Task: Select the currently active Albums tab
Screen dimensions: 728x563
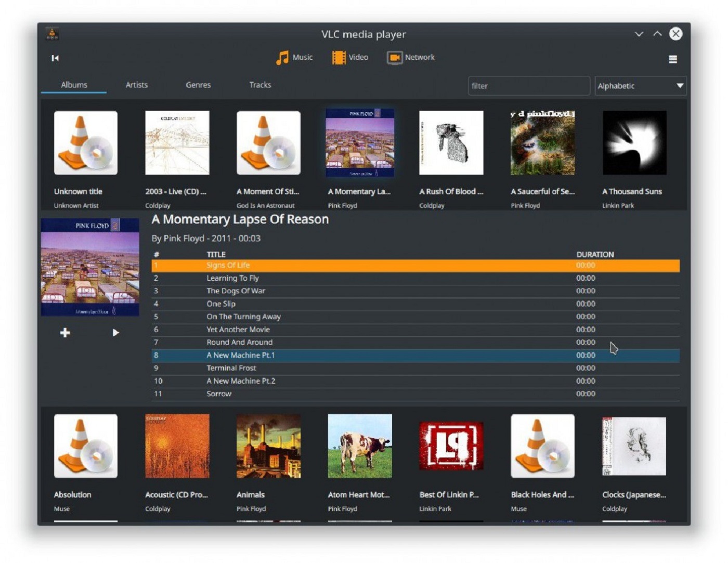Action: point(73,85)
